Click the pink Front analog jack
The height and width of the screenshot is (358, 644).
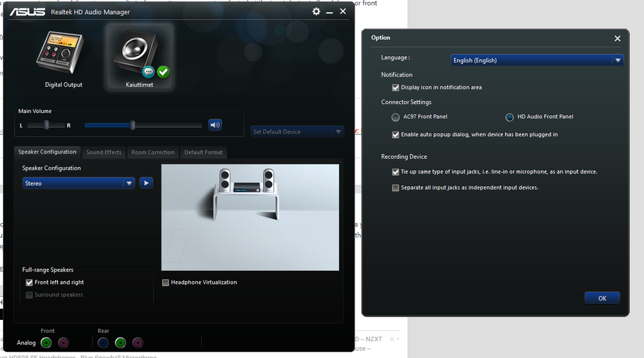point(63,343)
